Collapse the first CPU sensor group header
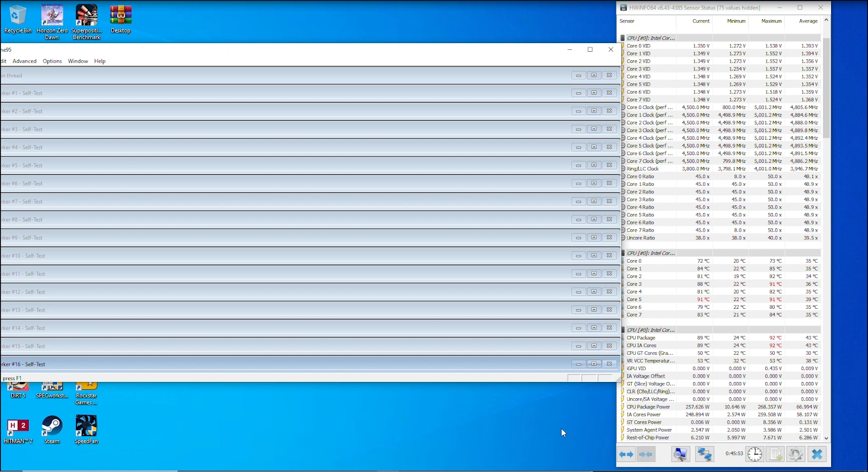This screenshot has height=472, width=868. (650, 38)
